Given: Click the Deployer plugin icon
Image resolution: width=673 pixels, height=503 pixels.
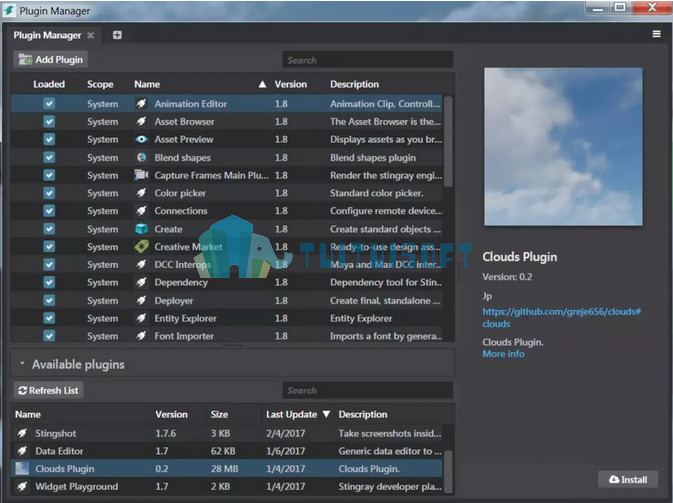Looking at the screenshot, I should 141,300.
